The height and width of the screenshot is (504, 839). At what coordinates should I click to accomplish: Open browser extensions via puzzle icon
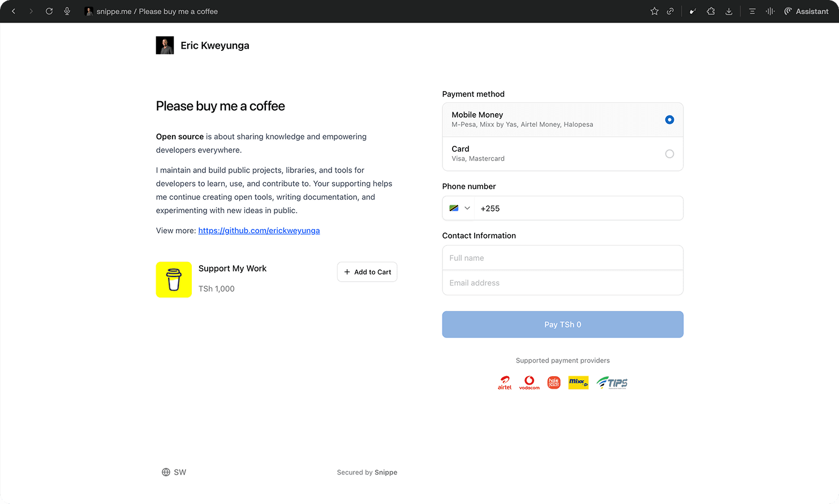(x=711, y=11)
